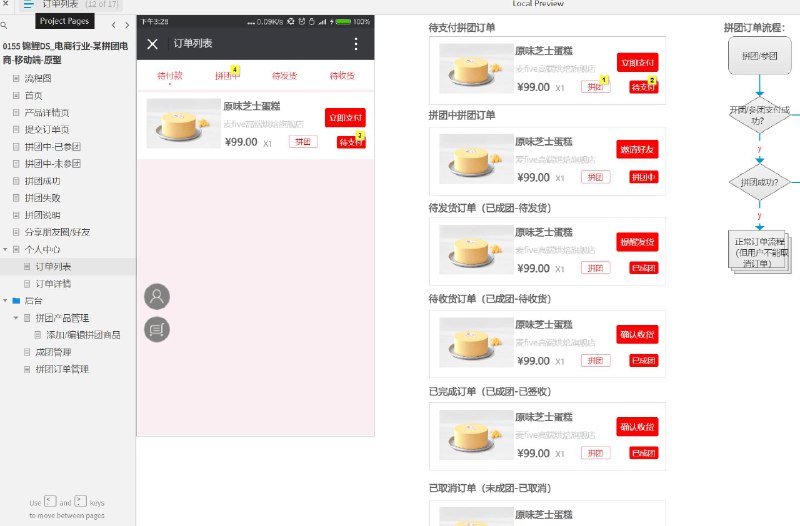This screenshot has width=800, height=526.
Task: Open the 成团管理 page
Action: (x=53, y=352)
